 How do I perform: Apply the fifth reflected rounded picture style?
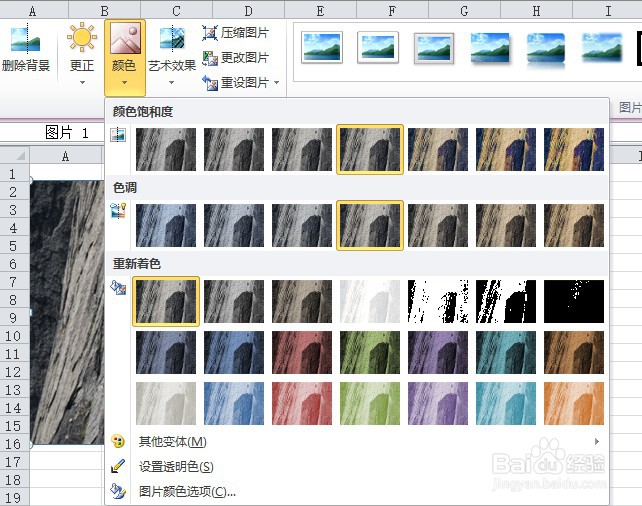(546, 49)
